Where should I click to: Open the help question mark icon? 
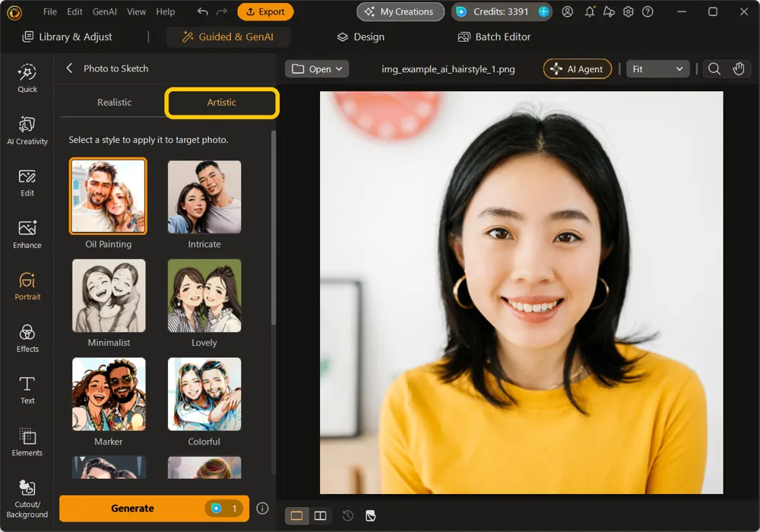pyautogui.click(x=648, y=11)
